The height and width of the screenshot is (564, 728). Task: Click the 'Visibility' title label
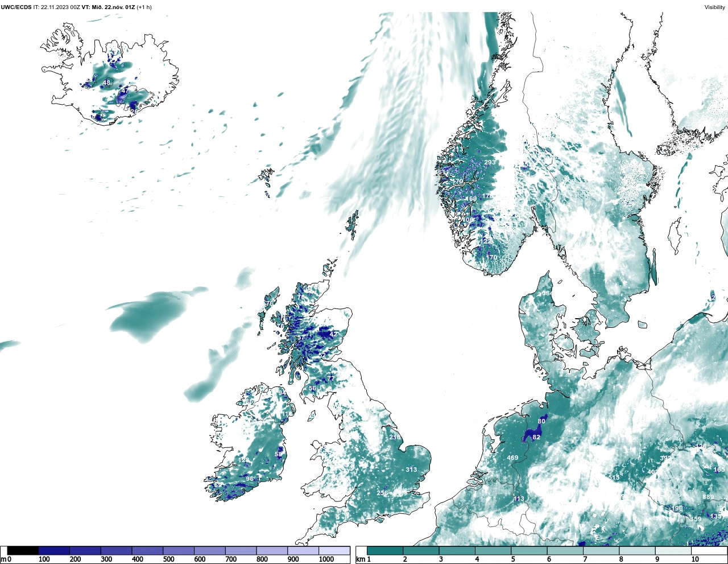click(715, 7)
